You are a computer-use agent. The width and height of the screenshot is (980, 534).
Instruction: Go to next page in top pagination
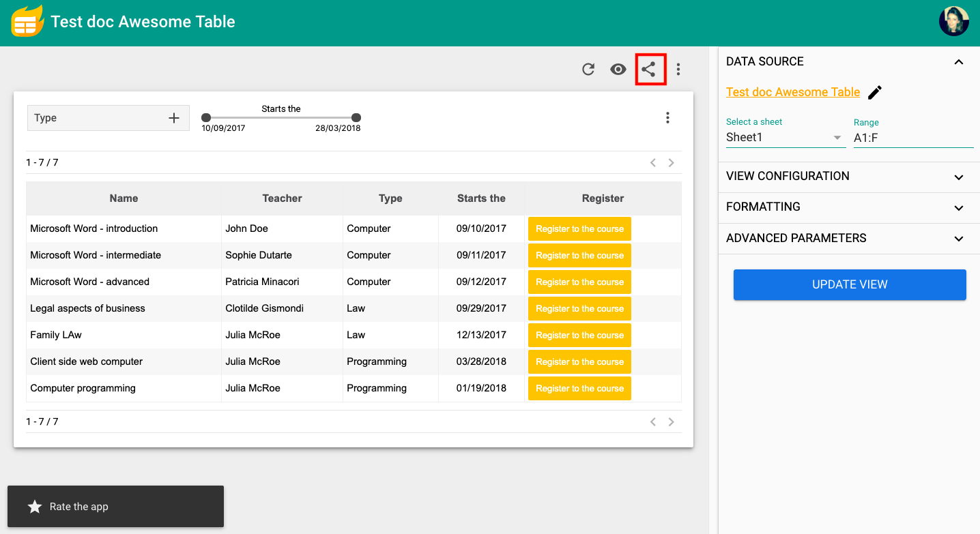click(x=672, y=163)
